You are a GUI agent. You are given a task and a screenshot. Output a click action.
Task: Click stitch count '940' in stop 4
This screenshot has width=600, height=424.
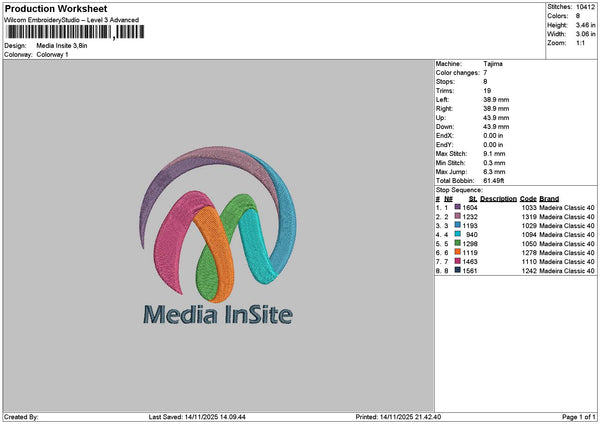point(472,235)
